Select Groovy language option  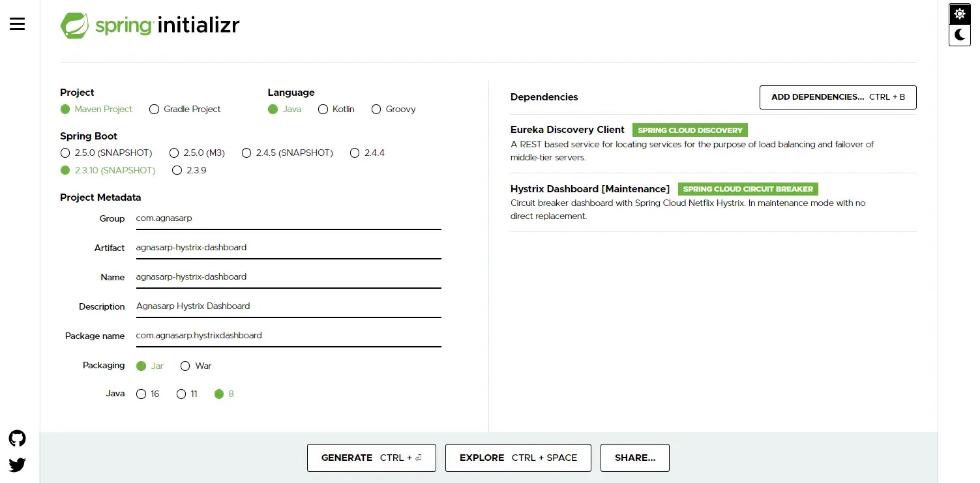click(393, 109)
